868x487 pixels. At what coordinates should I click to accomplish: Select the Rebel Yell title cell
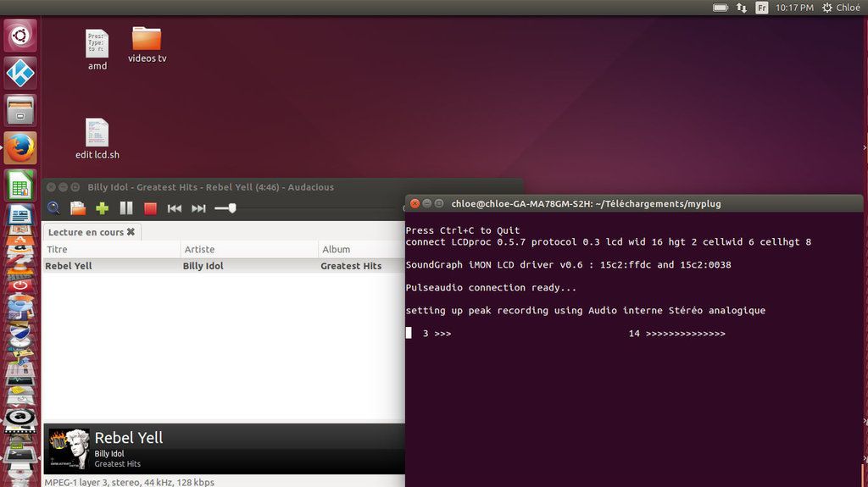pos(69,266)
